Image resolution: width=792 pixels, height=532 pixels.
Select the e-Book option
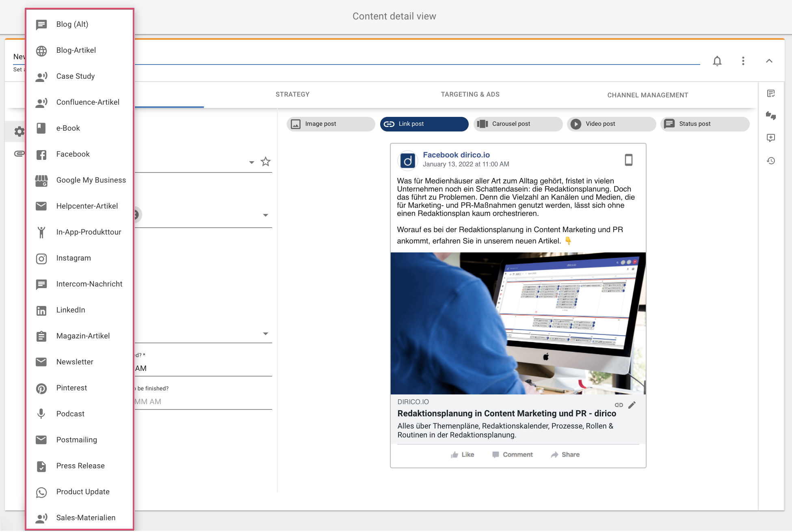(x=80, y=128)
